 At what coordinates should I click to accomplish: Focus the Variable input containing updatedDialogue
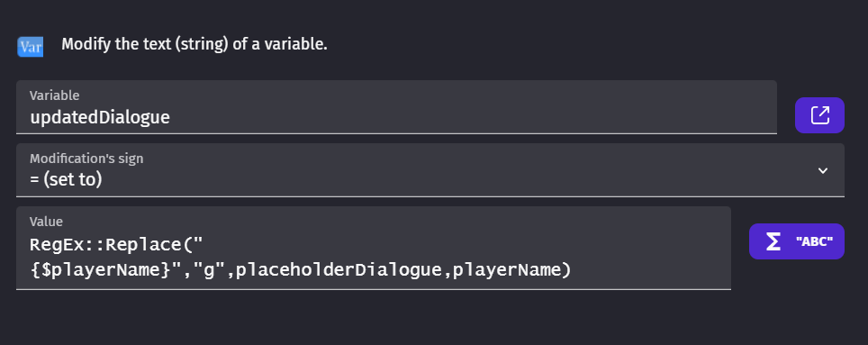click(396, 107)
